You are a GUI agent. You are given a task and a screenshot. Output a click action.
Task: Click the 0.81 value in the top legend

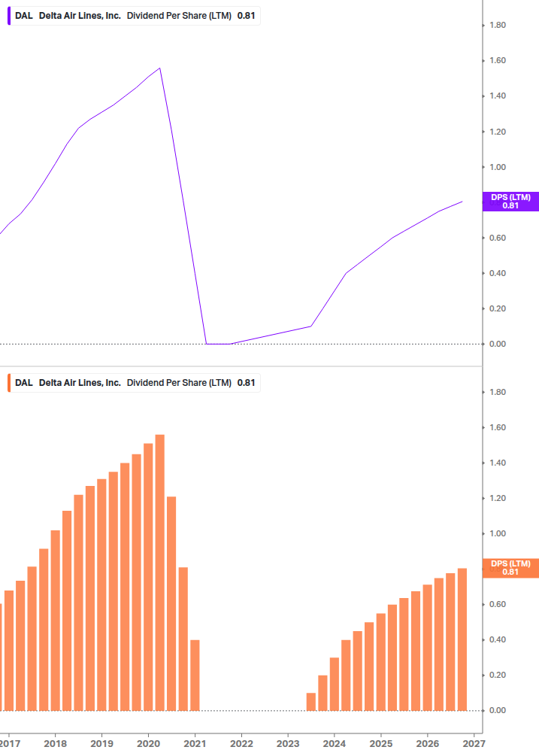click(x=246, y=16)
